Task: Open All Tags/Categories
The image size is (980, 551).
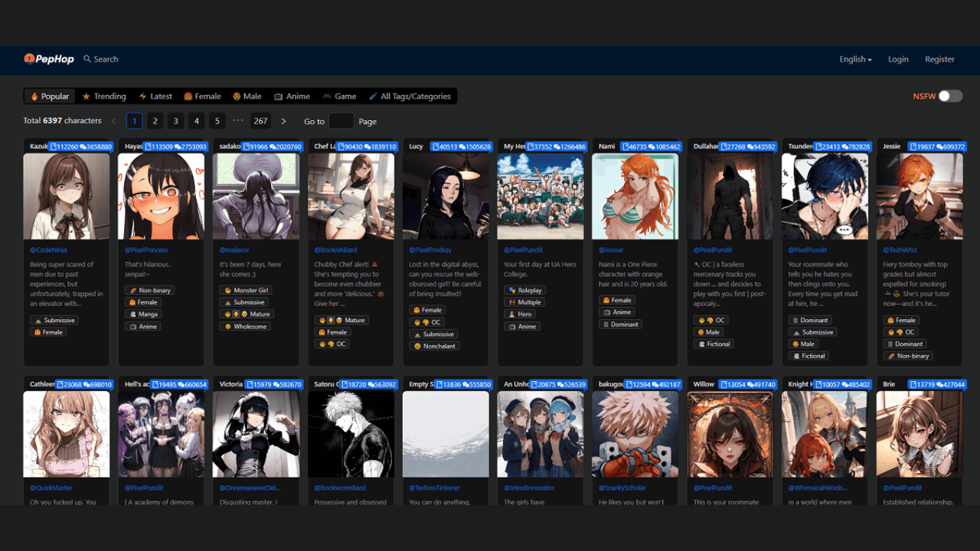Action: coord(410,96)
